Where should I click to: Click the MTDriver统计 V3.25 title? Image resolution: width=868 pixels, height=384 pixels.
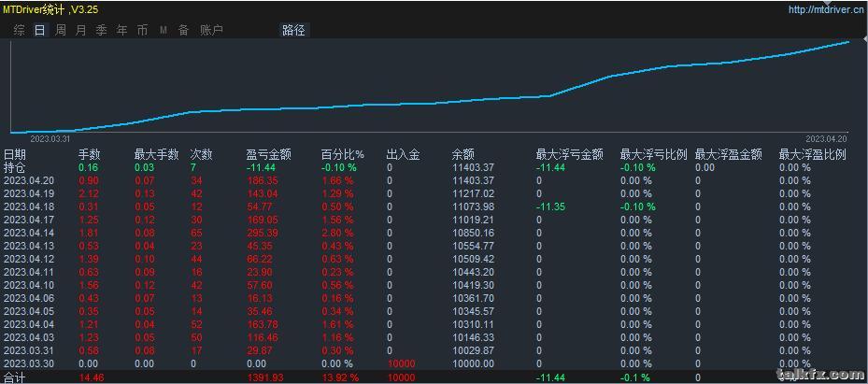pos(51,10)
